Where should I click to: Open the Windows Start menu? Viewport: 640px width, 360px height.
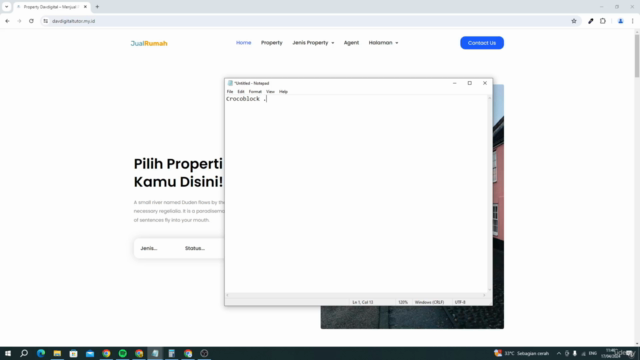pyautogui.click(x=8, y=353)
